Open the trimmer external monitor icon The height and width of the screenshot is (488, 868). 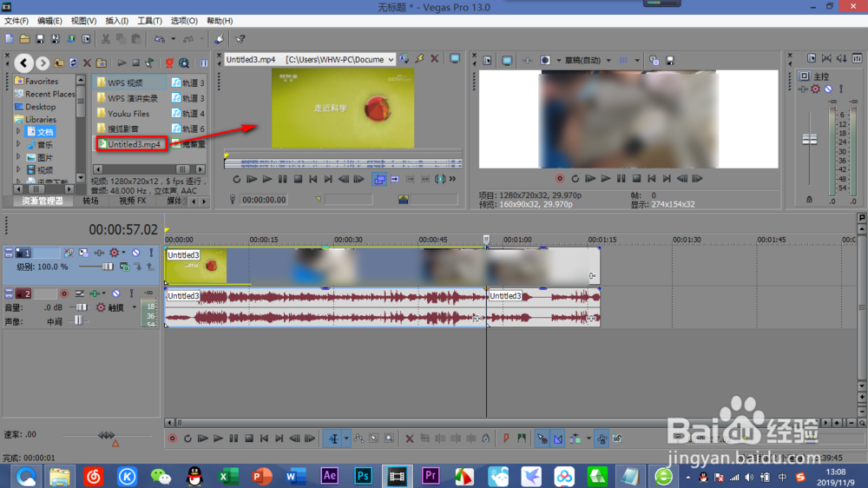[x=455, y=59]
